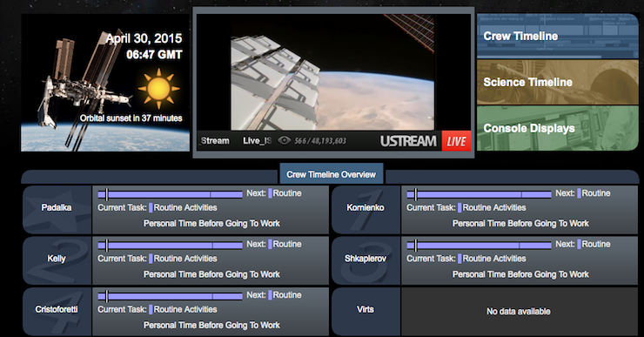
Task: Click Shkaplerov's Current Task color swatch
Action: coord(460,259)
